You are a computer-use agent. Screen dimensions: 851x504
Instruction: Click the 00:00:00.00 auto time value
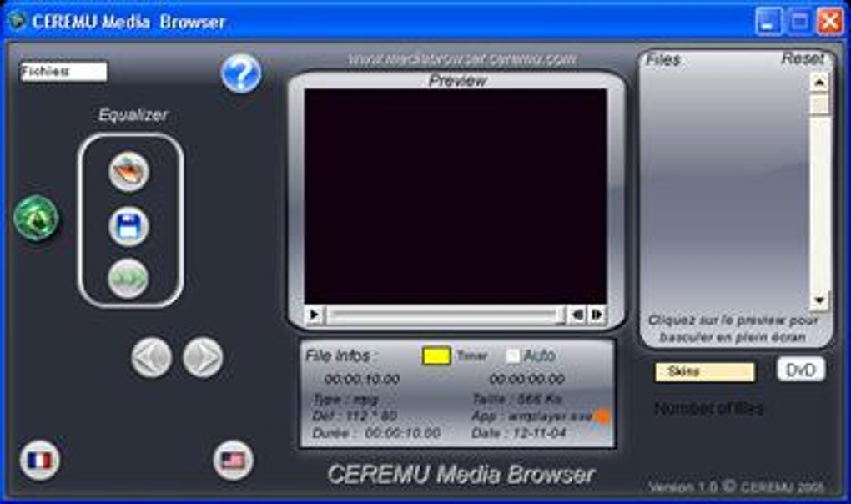pos(527,379)
